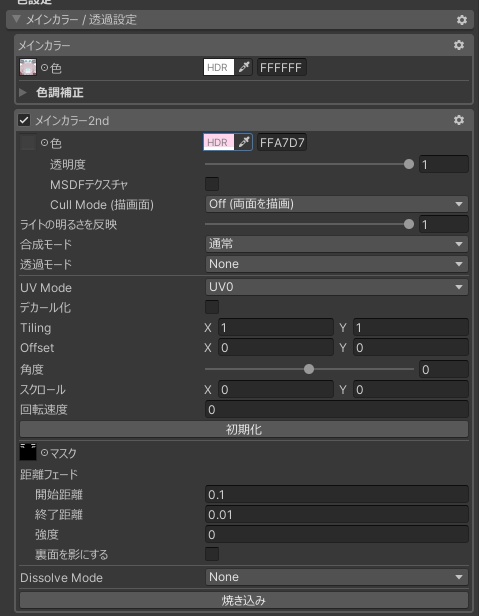Click the FFA7D7 hex color field
The height and width of the screenshot is (616, 479).
tap(282, 142)
